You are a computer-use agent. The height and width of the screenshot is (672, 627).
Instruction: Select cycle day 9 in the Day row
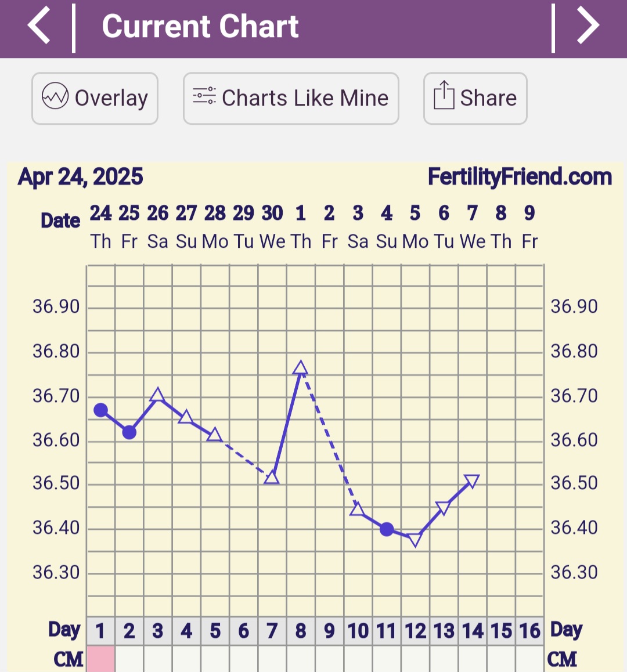coord(329,631)
